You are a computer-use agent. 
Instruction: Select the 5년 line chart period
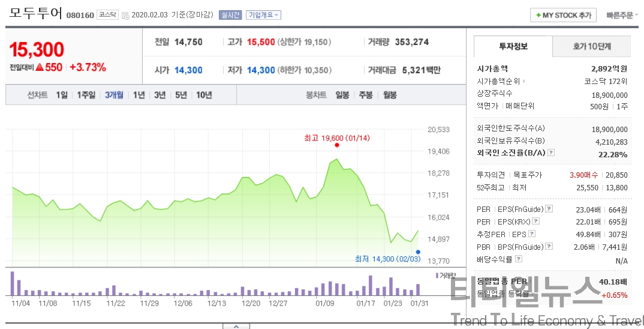pos(180,95)
